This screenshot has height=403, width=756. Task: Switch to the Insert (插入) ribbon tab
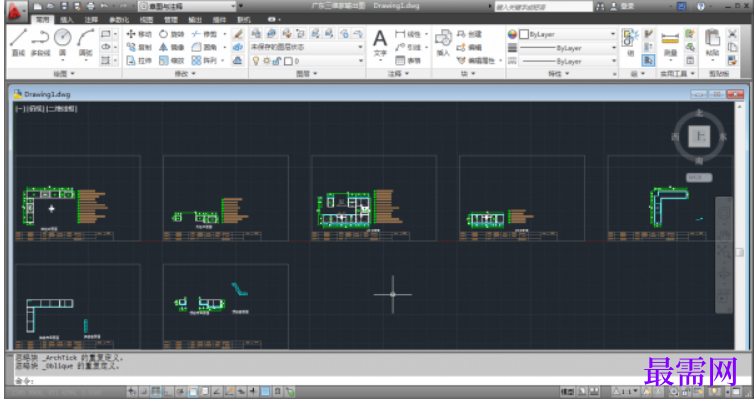pyautogui.click(x=67, y=20)
